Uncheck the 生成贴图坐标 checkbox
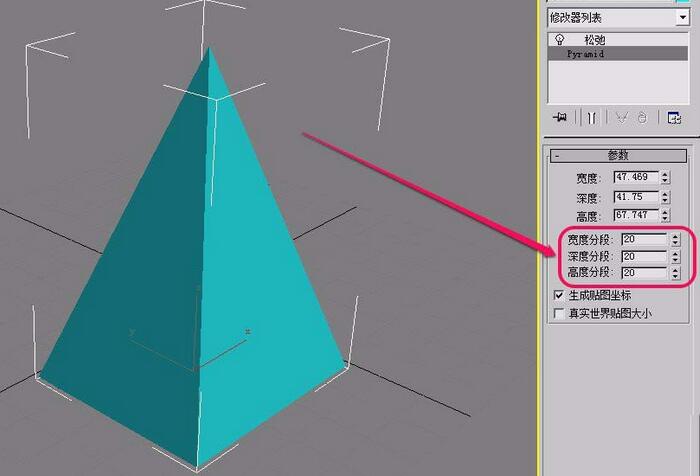This screenshot has width=700, height=476. (x=558, y=295)
